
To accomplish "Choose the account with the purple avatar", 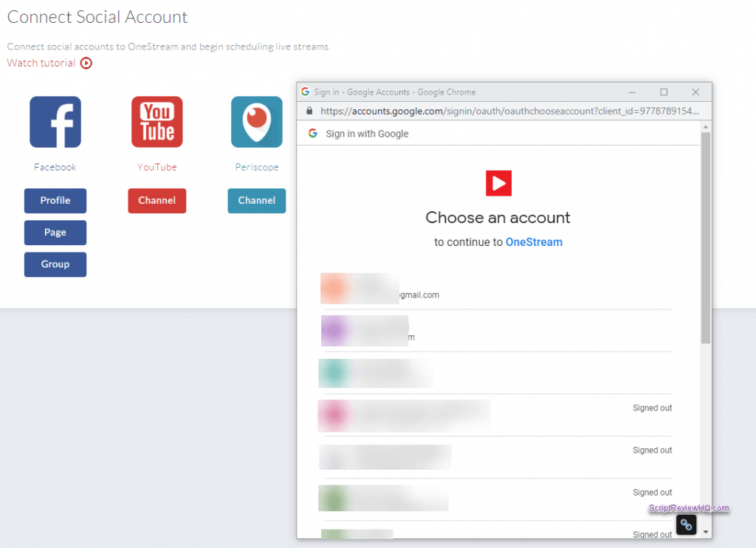I will [497, 331].
